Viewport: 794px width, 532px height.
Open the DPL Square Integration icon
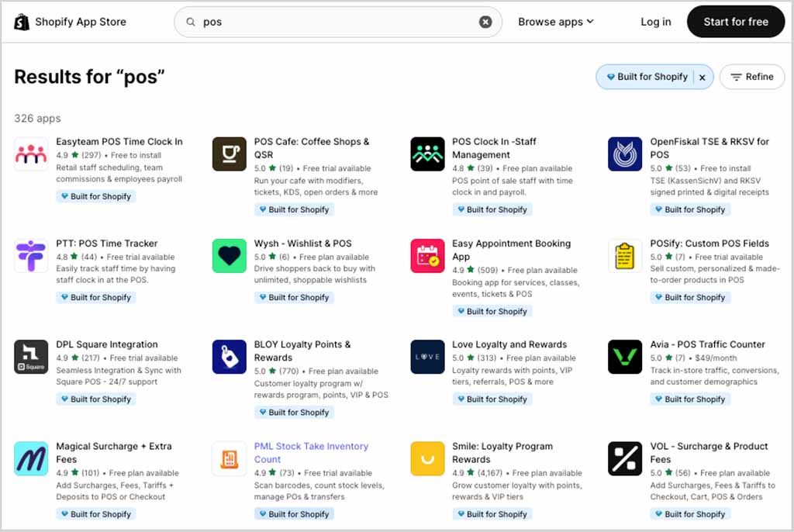tap(31, 357)
